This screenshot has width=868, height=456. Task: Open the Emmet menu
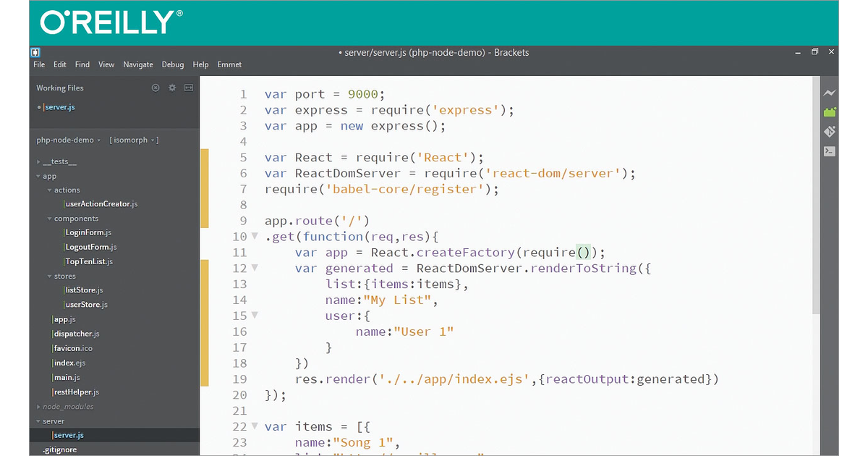(x=229, y=64)
